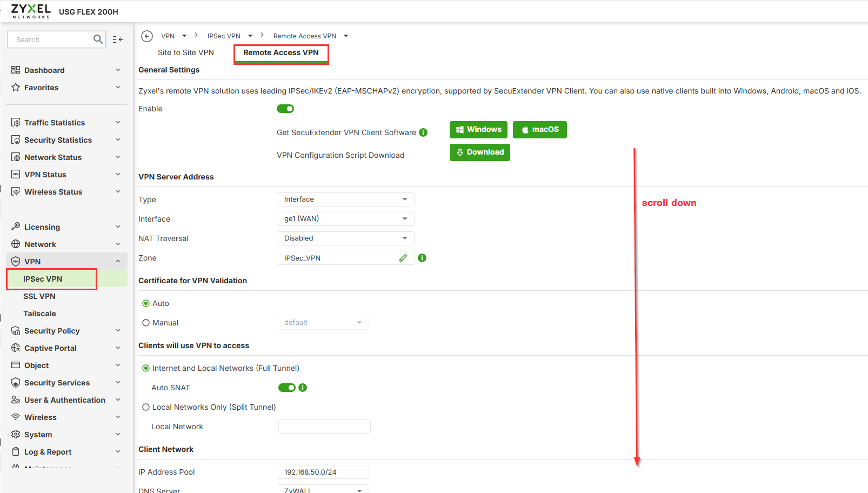868x493 pixels.
Task: Click the Network globe icon
Action: click(x=16, y=244)
